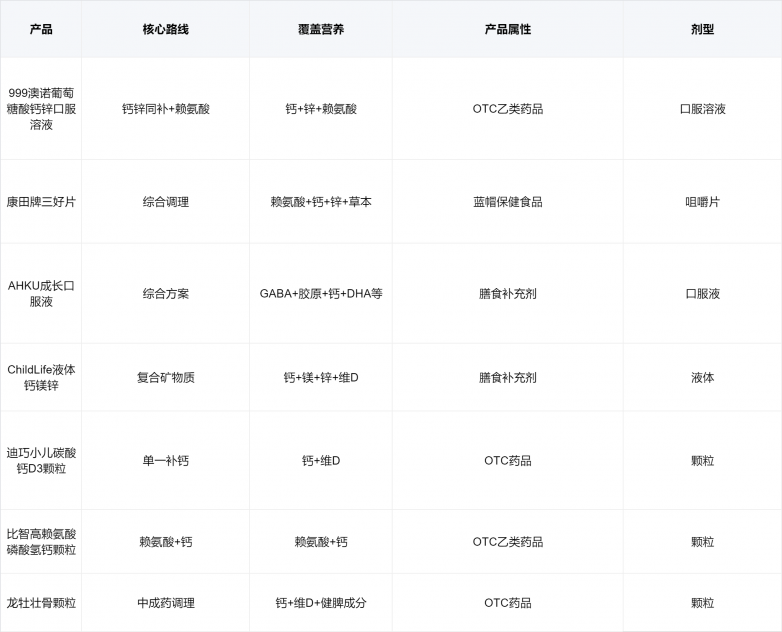Click OTC乙类药品 in the 999澳诺 row
Screen dimensions: 782x632
tap(508, 109)
